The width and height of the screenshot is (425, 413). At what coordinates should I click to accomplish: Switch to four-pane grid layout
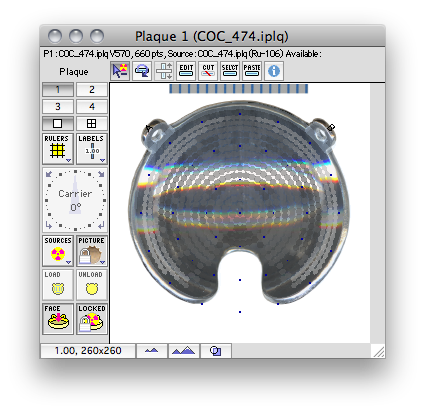pyautogui.click(x=92, y=124)
